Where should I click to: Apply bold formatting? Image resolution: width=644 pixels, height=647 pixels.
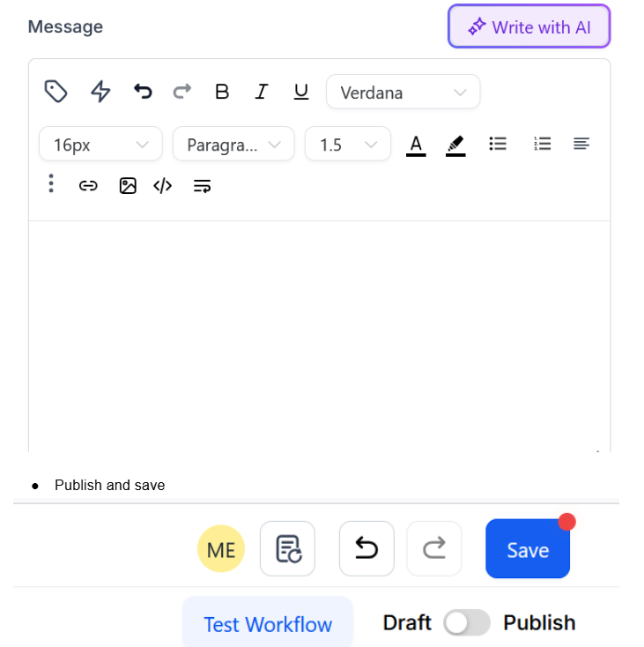(x=222, y=92)
